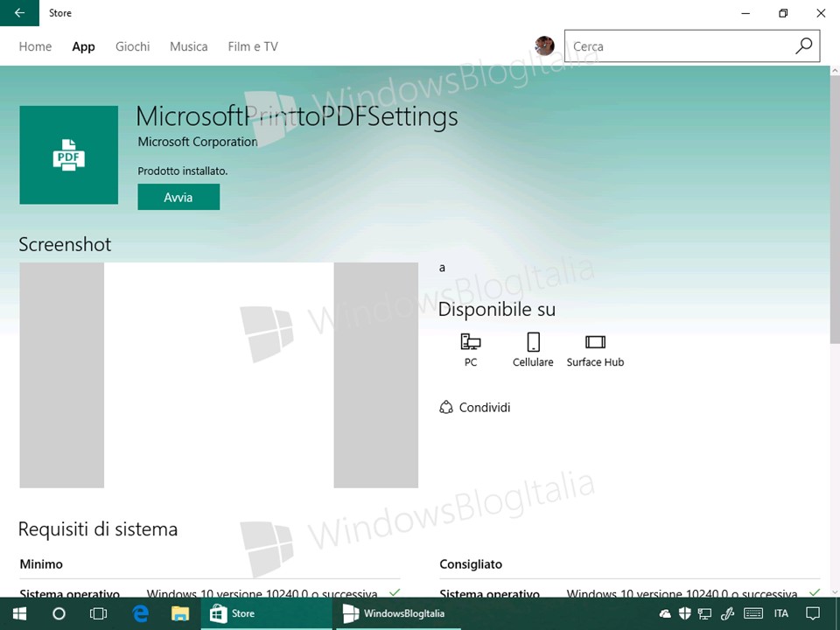Click the Microsoft Corporation publisher name
Viewport: 840px width, 630px height.
198,142
